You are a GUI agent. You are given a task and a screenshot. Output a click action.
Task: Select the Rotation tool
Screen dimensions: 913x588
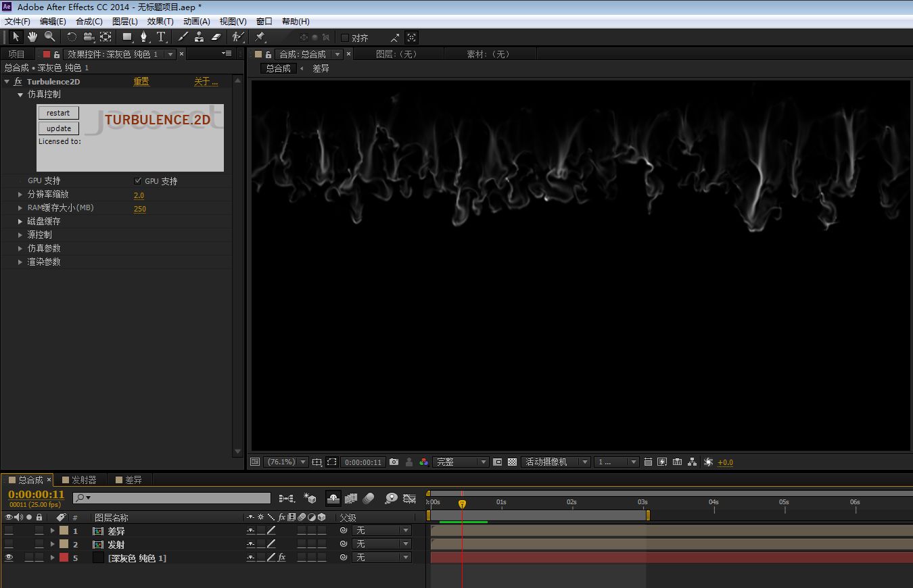[72, 37]
